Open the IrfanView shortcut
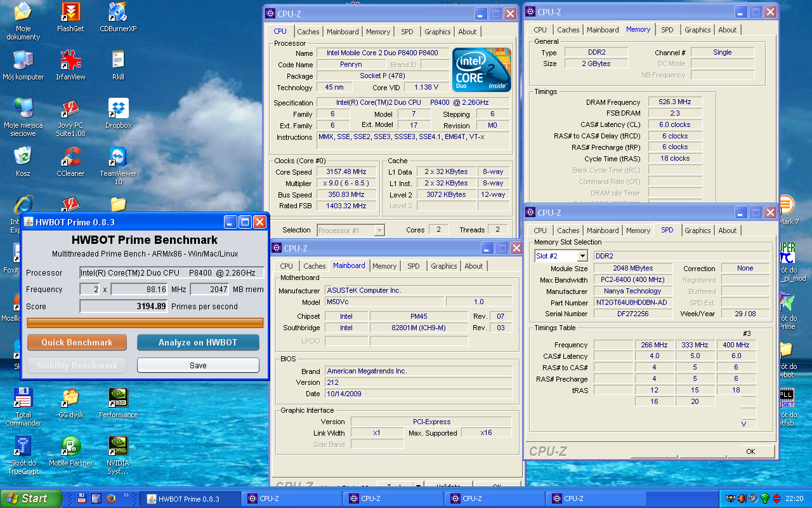812x508 pixels. click(70, 65)
